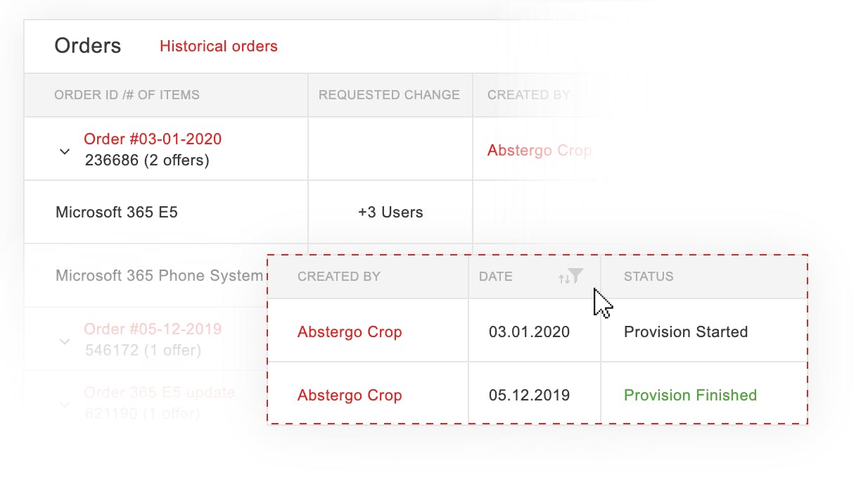
Task: Click the Status column header
Action: coord(649,277)
